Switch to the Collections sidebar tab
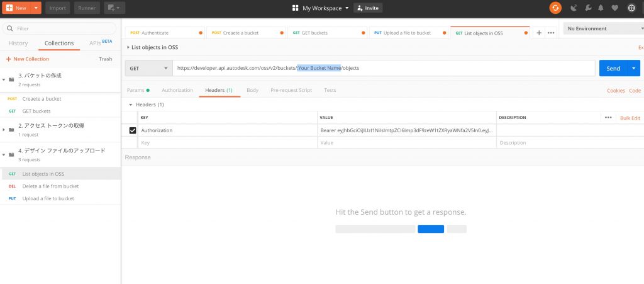Viewport: 644px width, 284px height. click(59, 43)
